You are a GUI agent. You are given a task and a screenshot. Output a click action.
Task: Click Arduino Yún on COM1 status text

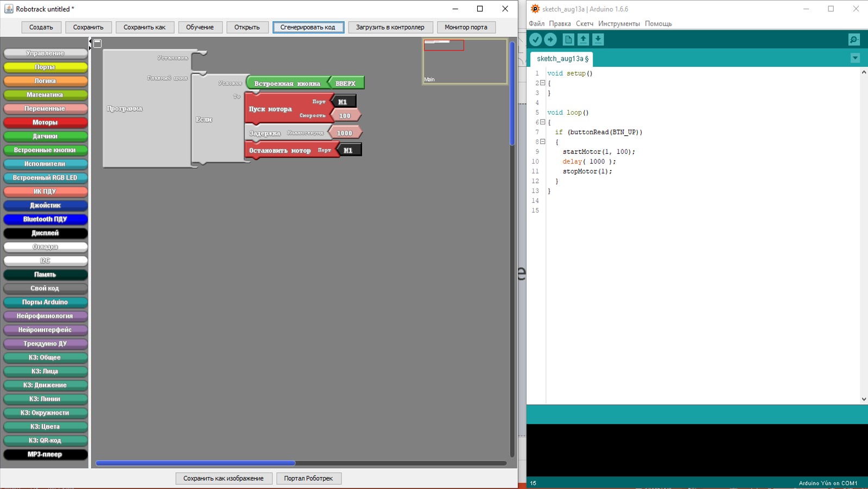point(828,483)
